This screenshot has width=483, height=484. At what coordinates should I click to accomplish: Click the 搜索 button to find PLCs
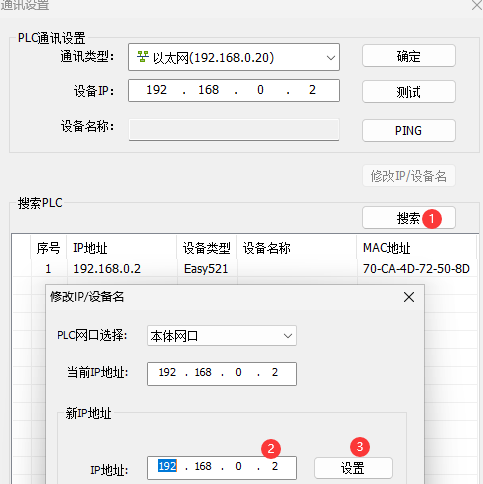point(409,218)
